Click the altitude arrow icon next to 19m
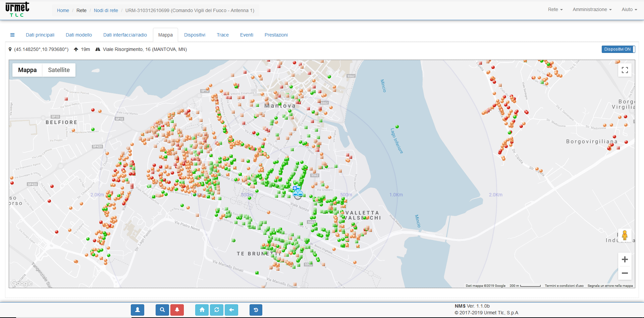644x318 pixels. coord(76,49)
